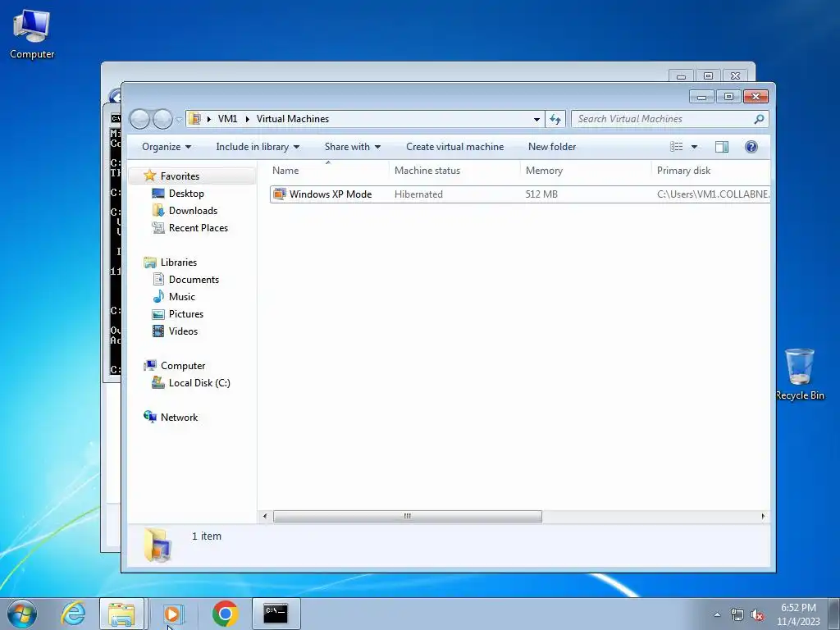
Task: Click the muted volume tray icon
Action: click(757, 614)
